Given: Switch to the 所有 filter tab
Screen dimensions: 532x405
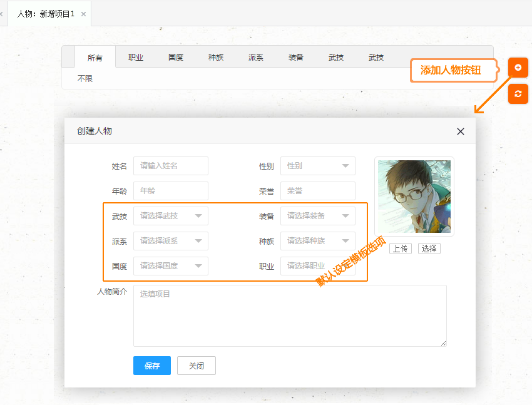Looking at the screenshot, I should [x=95, y=58].
